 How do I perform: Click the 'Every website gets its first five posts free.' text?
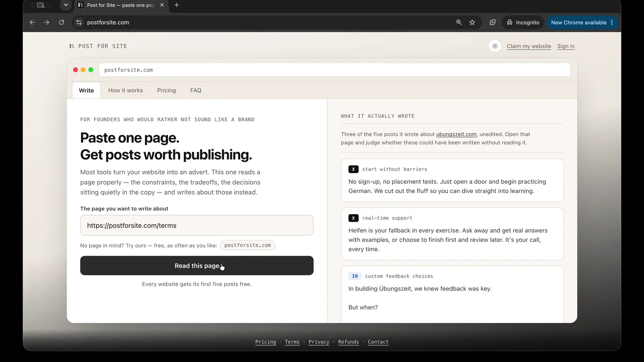[x=197, y=284]
